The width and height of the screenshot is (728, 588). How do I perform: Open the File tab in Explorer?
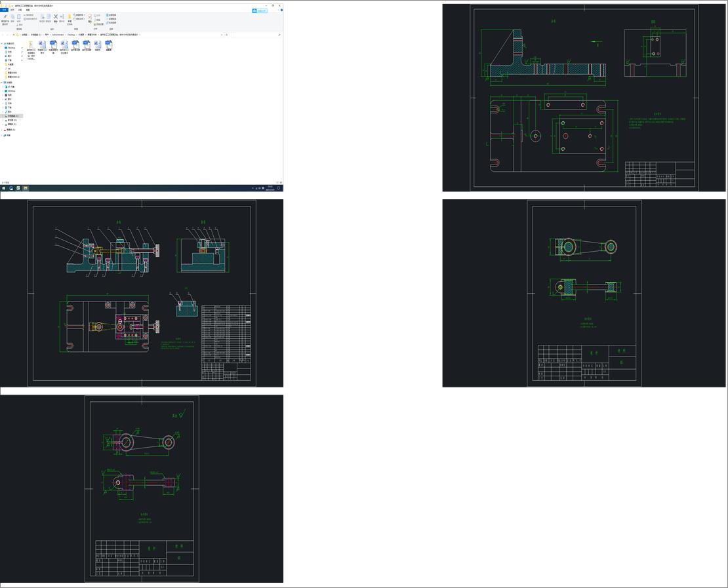pyautogui.click(x=4, y=10)
